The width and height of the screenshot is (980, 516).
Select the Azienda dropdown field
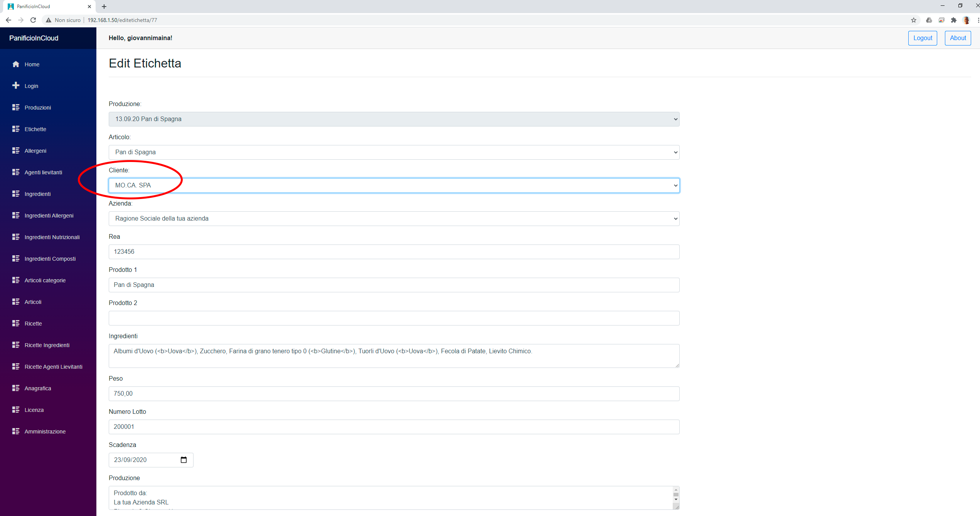click(x=394, y=218)
